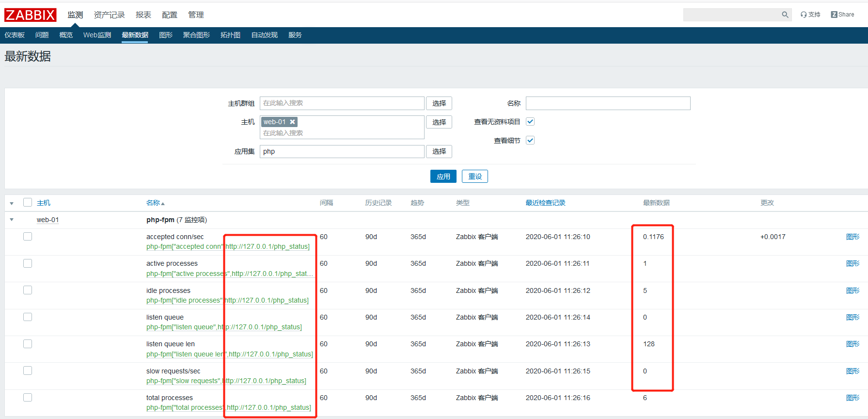Select the accepted conn/sec item checkbox
868x419 pixels.
pos(28,236)
